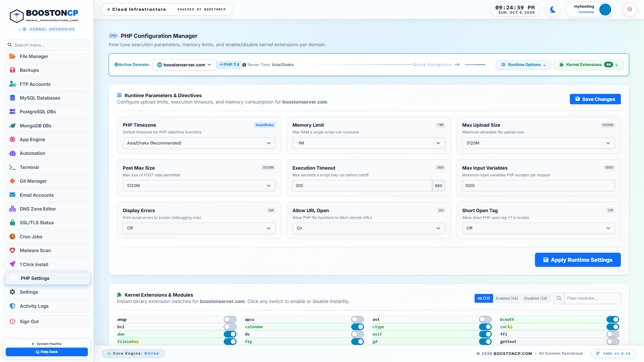Screen dimensions: 644x362
Task: Open SSL/TLS Status lock icon
Action: click(12, 223)
